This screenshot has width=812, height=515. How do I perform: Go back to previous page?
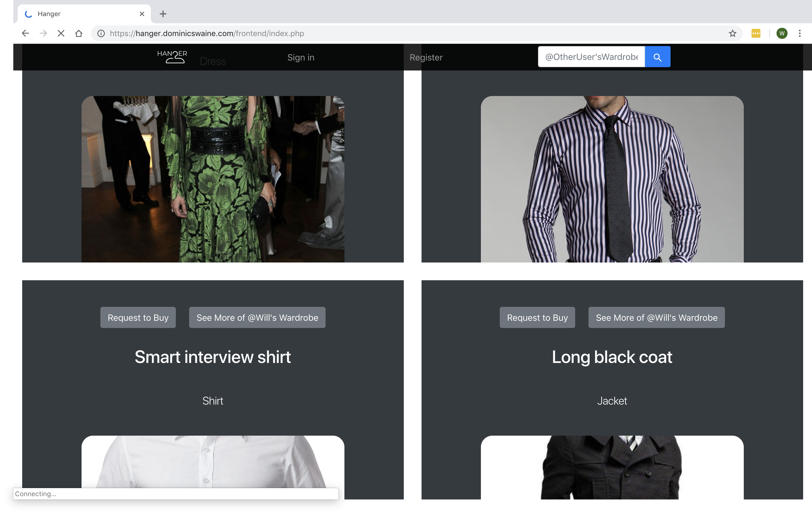click(x=26, y=33)
